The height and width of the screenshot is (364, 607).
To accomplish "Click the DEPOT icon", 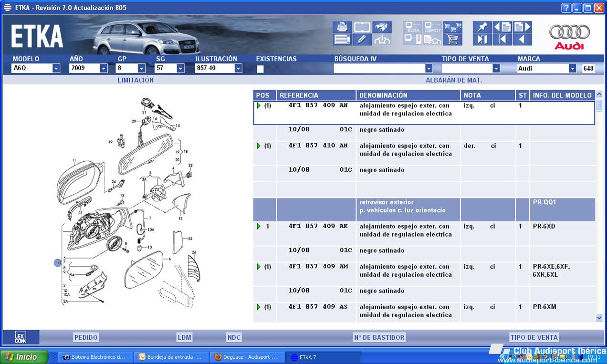I will click(x=432, y=27).
